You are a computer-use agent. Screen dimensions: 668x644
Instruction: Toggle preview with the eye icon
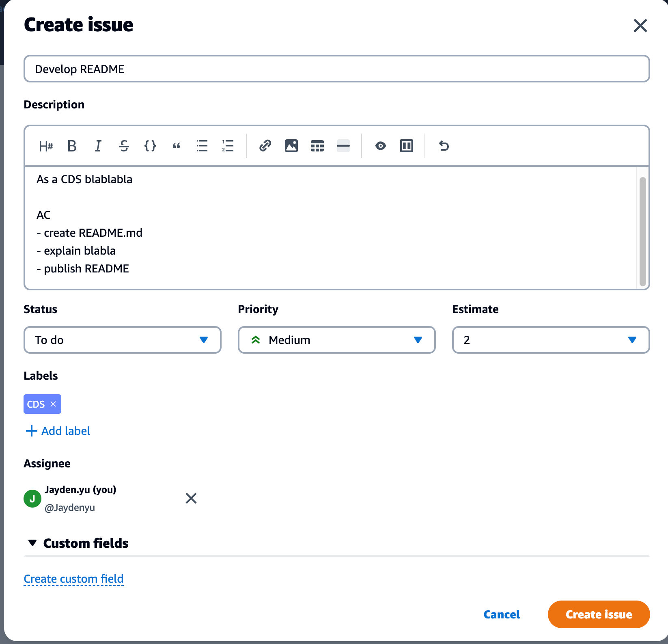coord(381,146)
